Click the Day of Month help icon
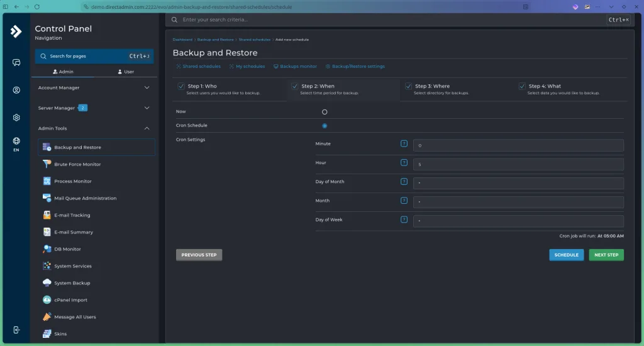Viewport: 644px width, 346px height. click(404, 182)
